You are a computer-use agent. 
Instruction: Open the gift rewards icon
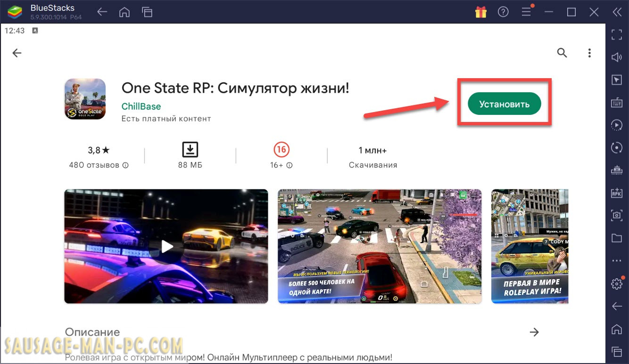(480, 12)
